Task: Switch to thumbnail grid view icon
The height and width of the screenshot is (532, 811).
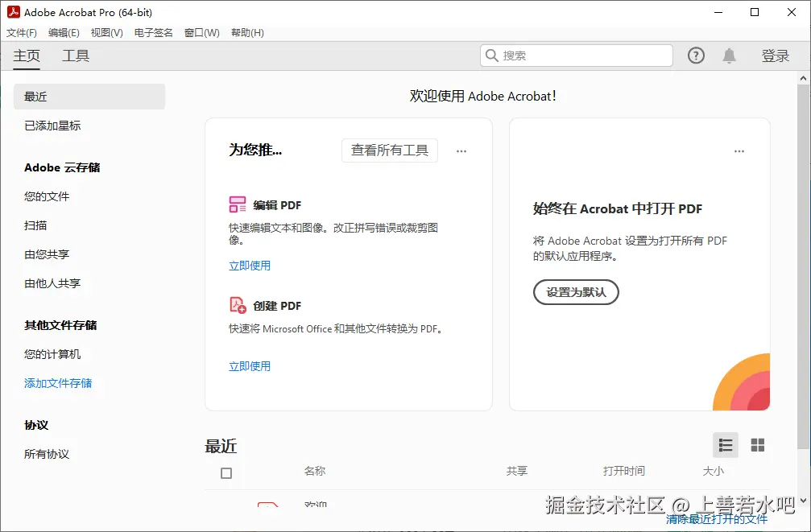Action: click(x=758, y=445)
